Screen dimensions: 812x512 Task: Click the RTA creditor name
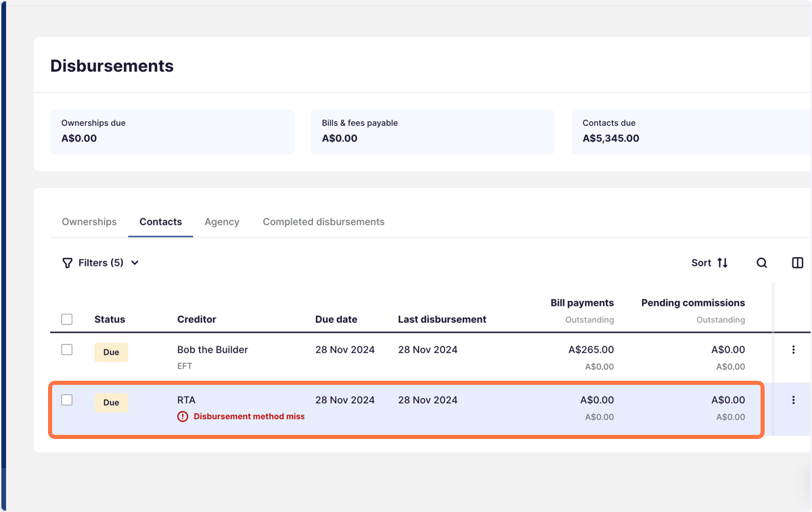(186, 400)
